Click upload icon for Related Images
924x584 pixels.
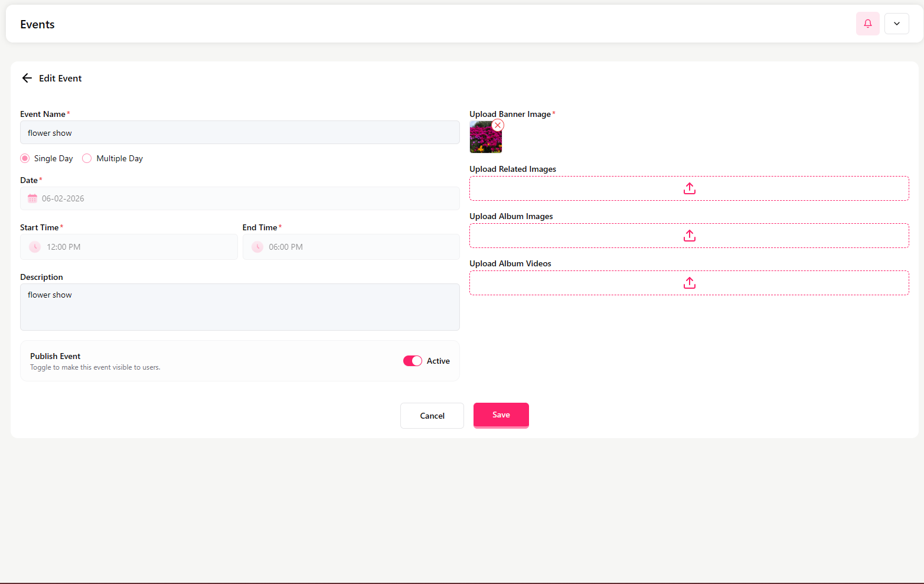[x=689, y=188]
